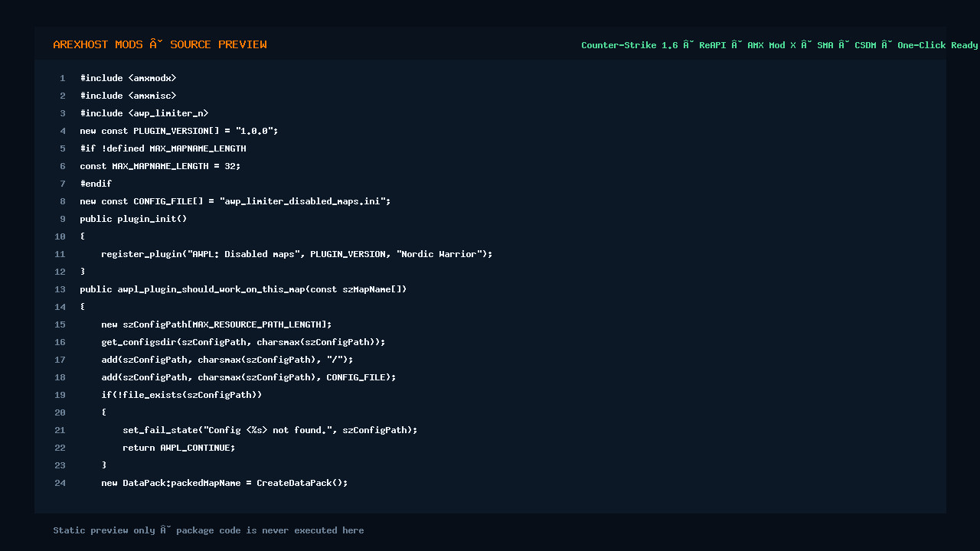Viewport: 980px width, 551px height.
Task: Click the Counter-Strike 1.6 ReAPI tagline text
Action: 779,45
